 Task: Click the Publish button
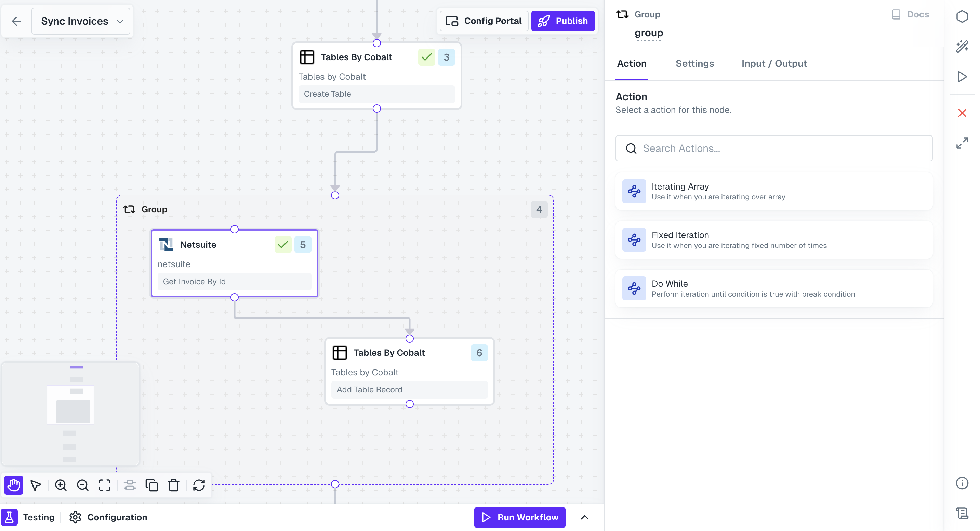pyautogui.click(x=563, y=21)
